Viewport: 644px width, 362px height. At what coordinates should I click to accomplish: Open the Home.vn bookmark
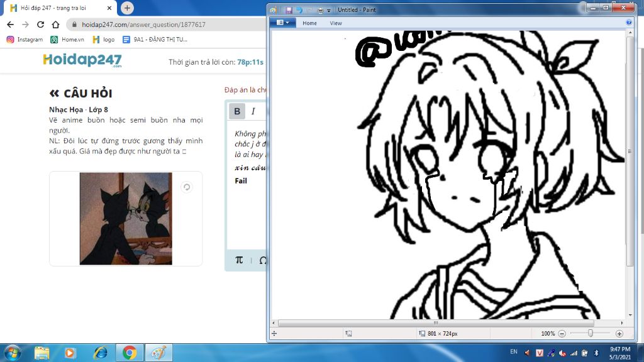[x=67, y=40]
